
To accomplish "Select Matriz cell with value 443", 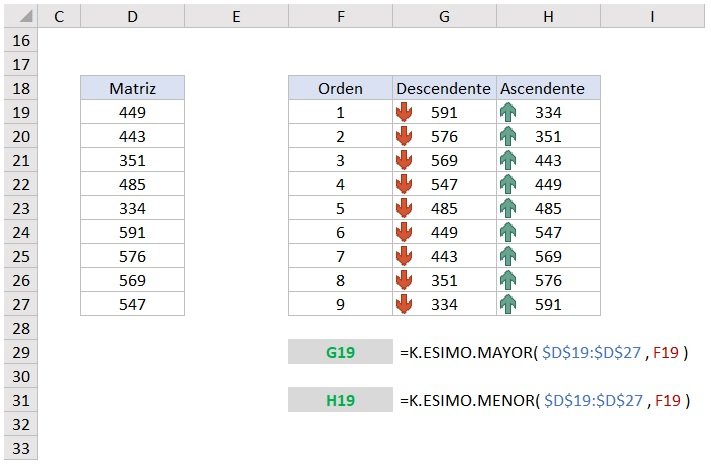I will [x=132, y=136].
